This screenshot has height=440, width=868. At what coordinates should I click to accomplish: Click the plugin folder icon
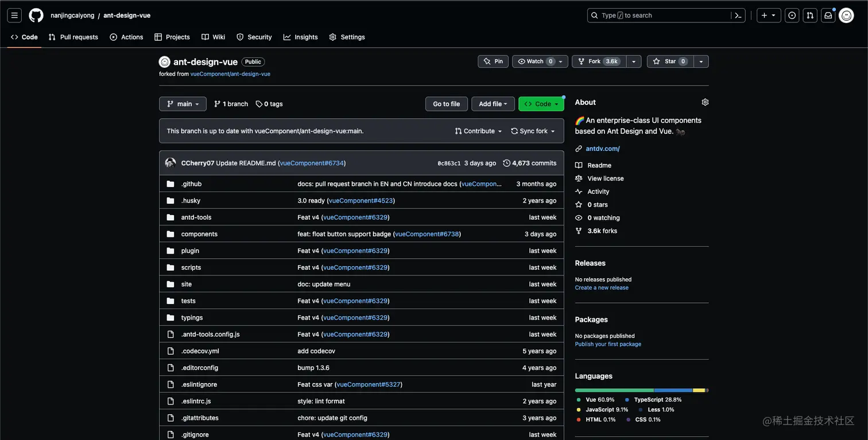(170, 251)
